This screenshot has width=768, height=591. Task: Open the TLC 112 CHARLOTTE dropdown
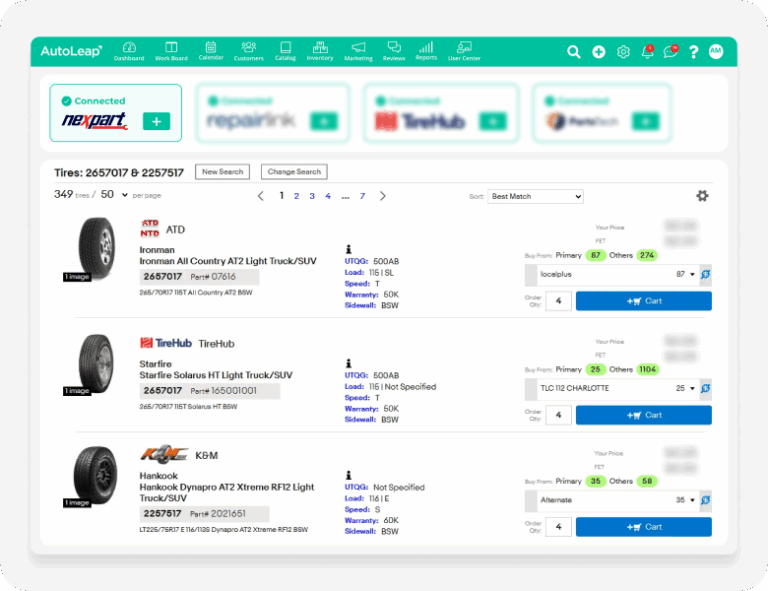617,388
